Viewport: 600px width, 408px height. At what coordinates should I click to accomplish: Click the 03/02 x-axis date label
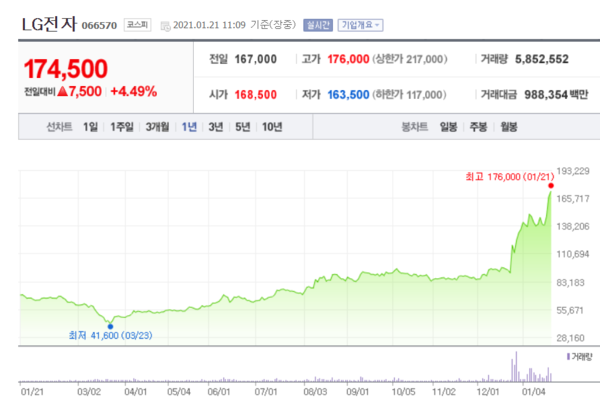[x=89, y=392]
